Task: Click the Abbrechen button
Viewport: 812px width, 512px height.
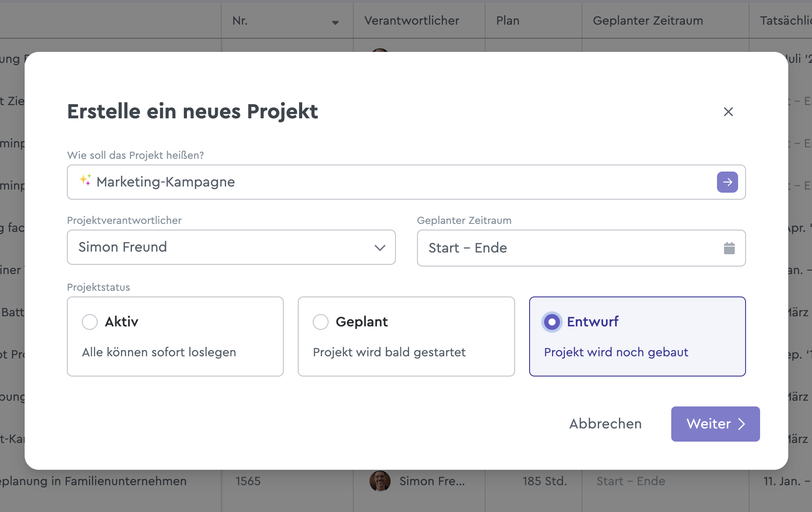Action: tap(605, 424)
